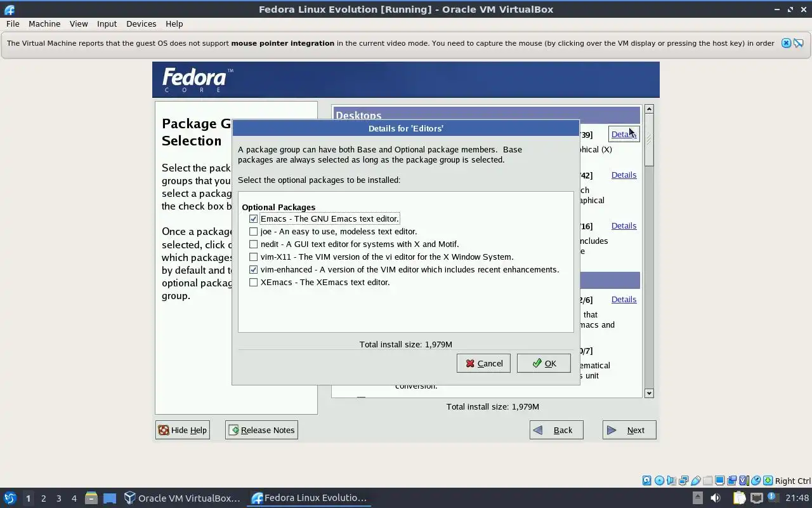The image size is (812, 508).
Task: Click the Hide Help button
Action: pos(182,430)
